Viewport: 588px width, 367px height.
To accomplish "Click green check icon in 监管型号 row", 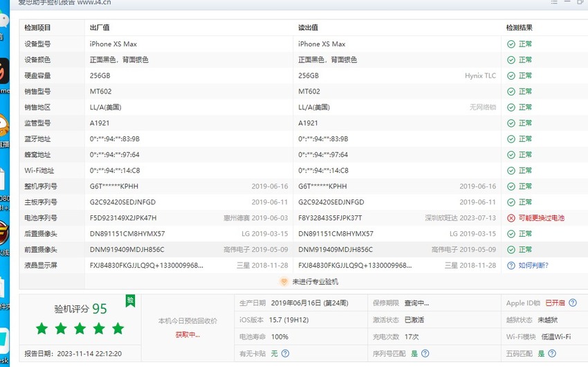I will point(511,123).
